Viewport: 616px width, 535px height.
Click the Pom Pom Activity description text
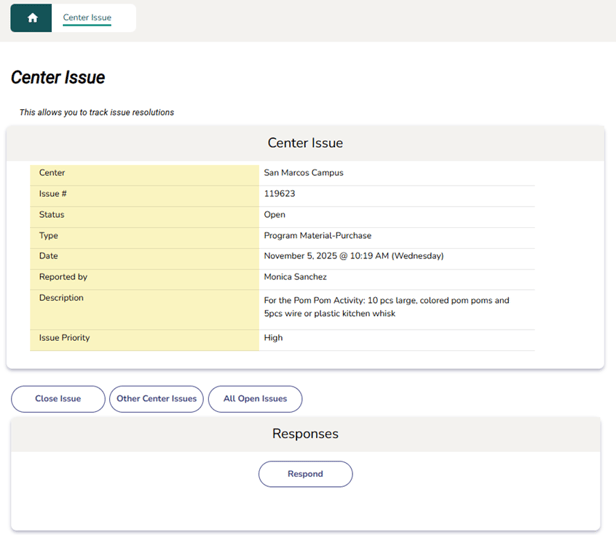point(386,306)
